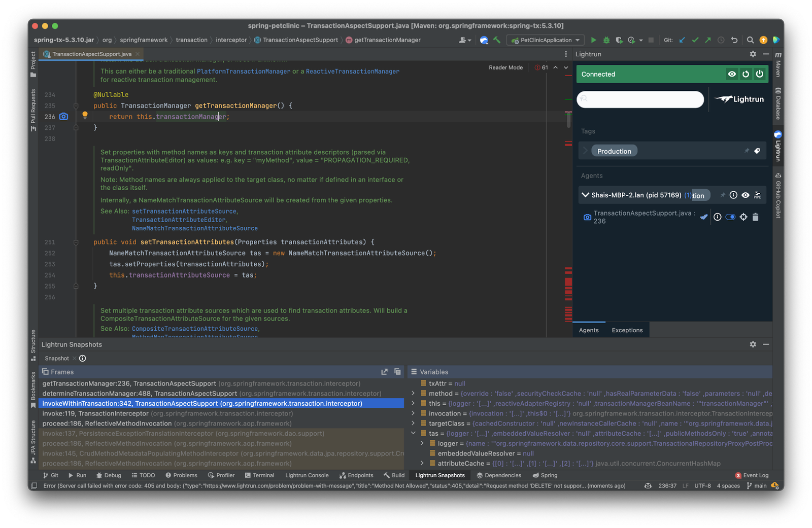This screenshot has width=812, height=528.
Task: Expand the attributeCache variable node
Action: click(422, 464)
